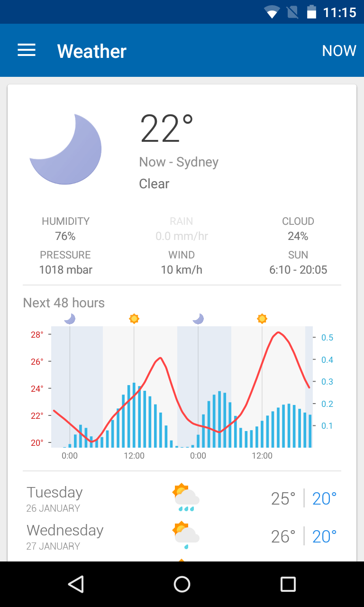The width and height of the screenshot is (364, 607).
Task: Tap the Tuesday sun-and-rain forecast icon
Action: pyautogui.click(x=186, y=498)
